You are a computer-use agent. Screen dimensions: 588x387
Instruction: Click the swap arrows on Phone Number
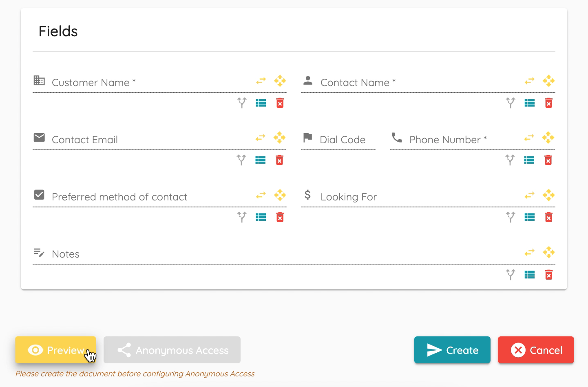point(529,138)
